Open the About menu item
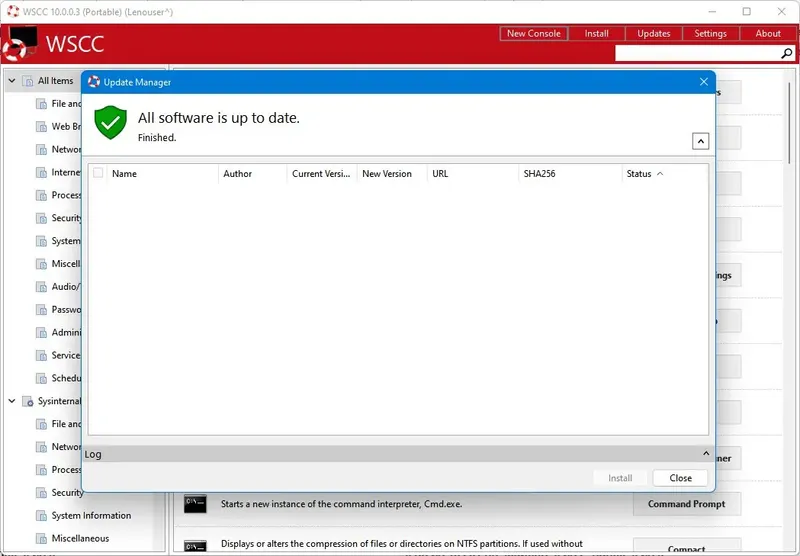The width and height of the screenshot is (800, 556). (768, 34)
